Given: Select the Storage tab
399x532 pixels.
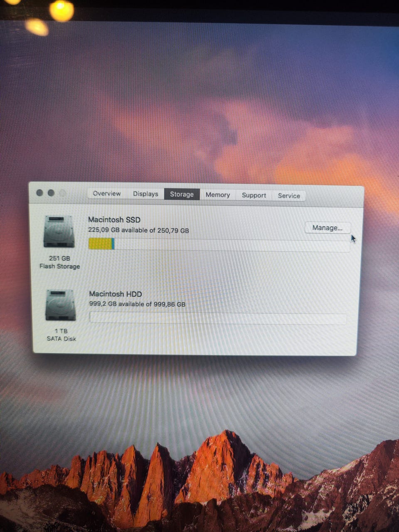Looking at the screenshot, I should coord(182,195).
